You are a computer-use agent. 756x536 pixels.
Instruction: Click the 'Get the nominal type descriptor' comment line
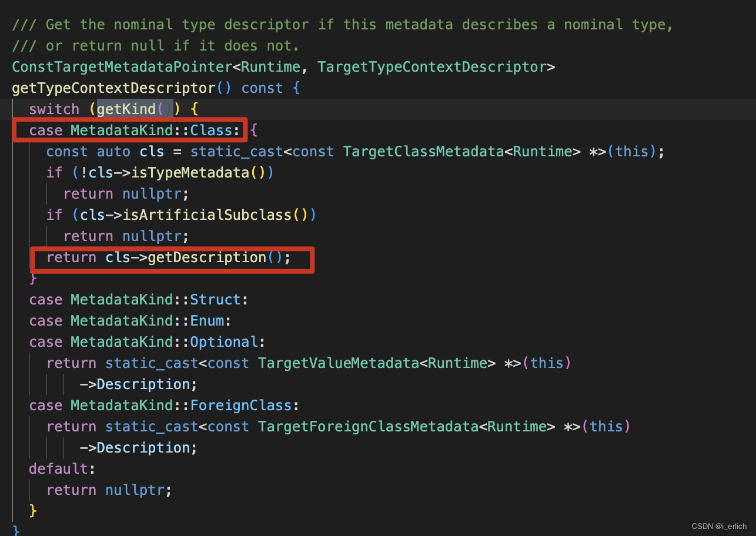342,25
